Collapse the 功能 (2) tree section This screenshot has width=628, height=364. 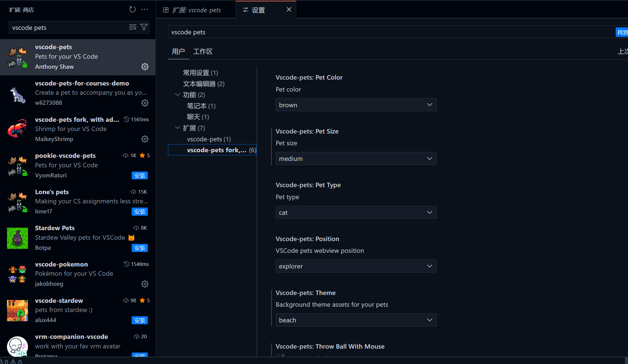point(177,95)
